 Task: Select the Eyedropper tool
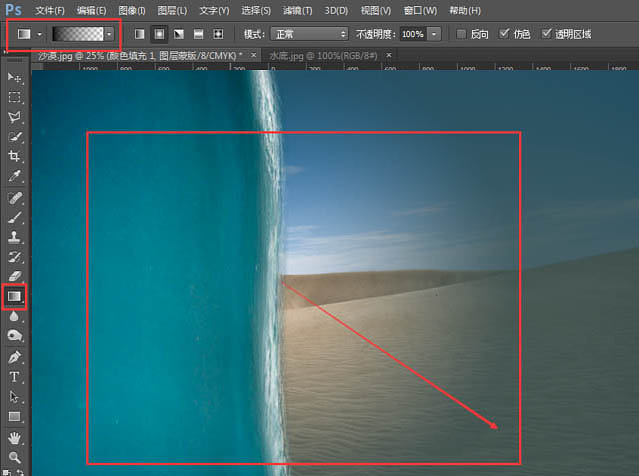[14, 176]
